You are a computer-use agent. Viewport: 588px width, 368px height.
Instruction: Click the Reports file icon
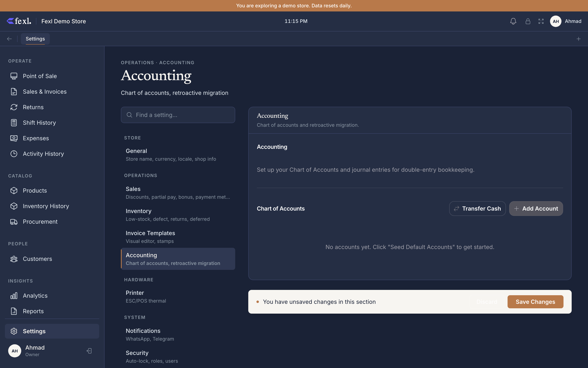[x=14, y=311]
